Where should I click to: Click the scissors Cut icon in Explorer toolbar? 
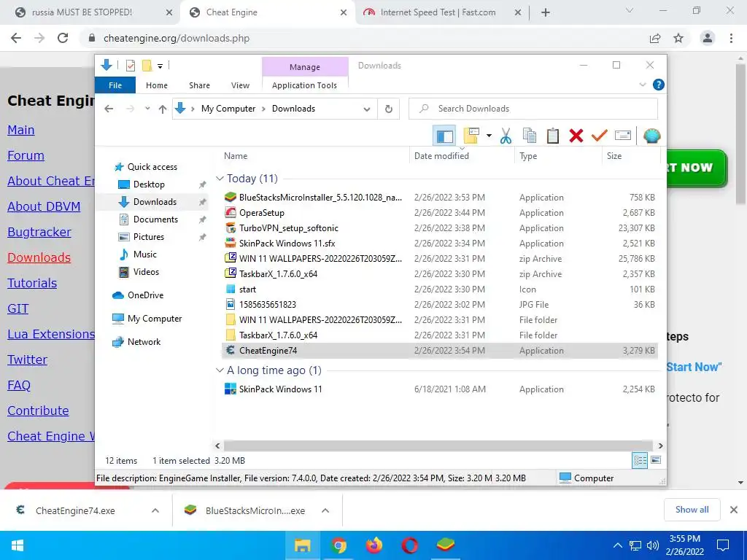tap(506, 136)
